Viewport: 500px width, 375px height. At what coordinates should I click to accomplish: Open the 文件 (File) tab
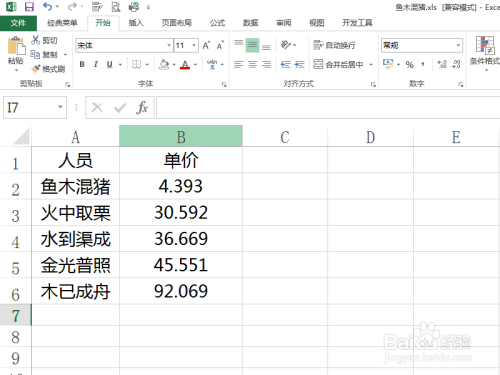pos(18,23)
